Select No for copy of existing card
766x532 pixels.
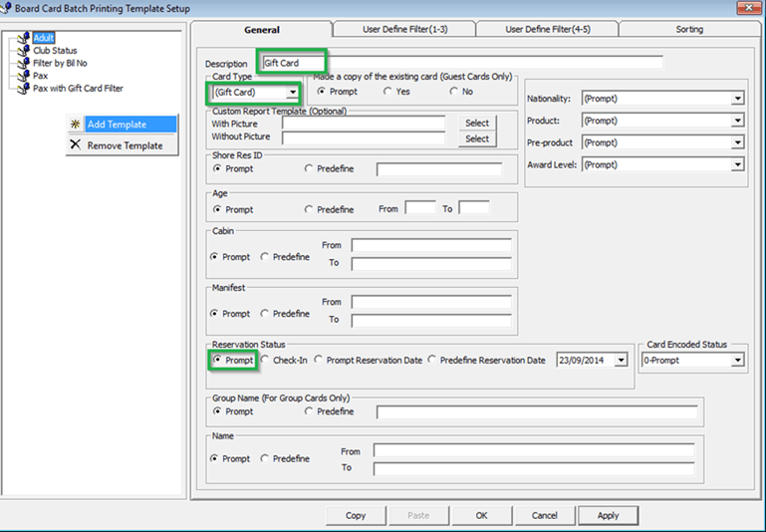pyautogui.click(x=454, y=92)
